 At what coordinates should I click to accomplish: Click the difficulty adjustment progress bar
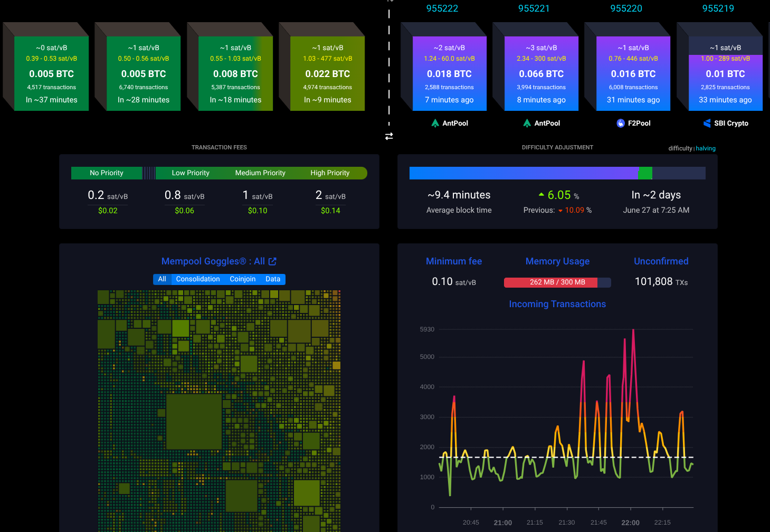pyautogui.click(x=557, y=173)
